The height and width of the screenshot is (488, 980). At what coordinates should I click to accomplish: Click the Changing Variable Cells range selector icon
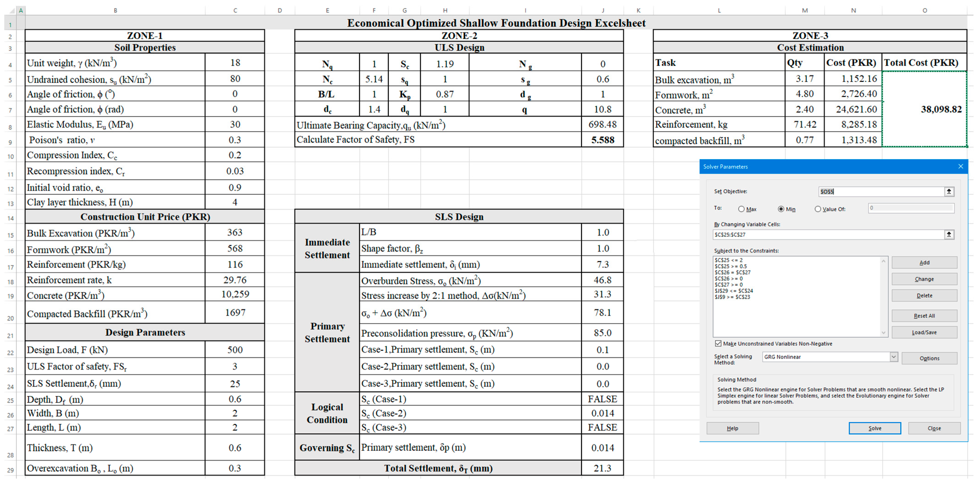949,234
